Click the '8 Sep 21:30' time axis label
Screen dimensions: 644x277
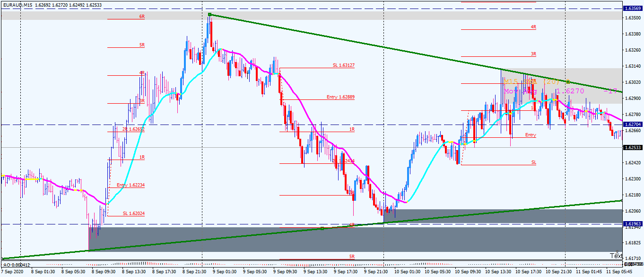195,272
